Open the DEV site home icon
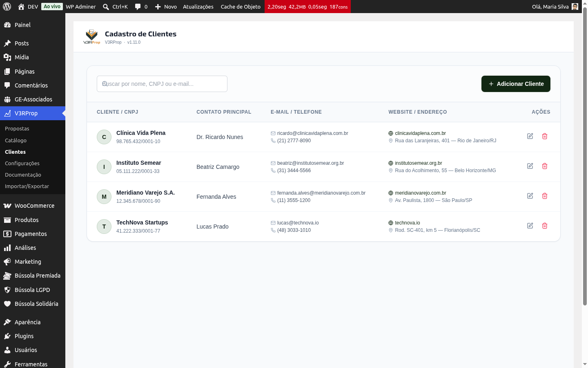Viewport: 588px width, 368px height. coord(21,7)
